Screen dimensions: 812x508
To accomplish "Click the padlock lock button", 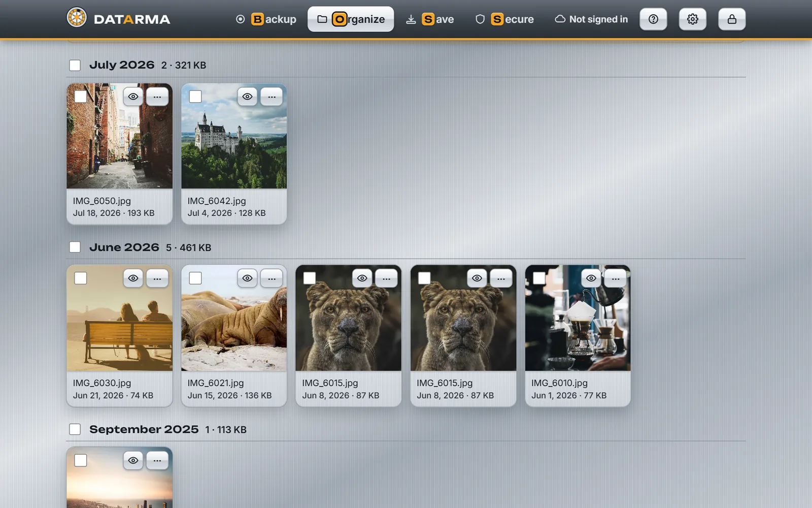I will (732, 19).
